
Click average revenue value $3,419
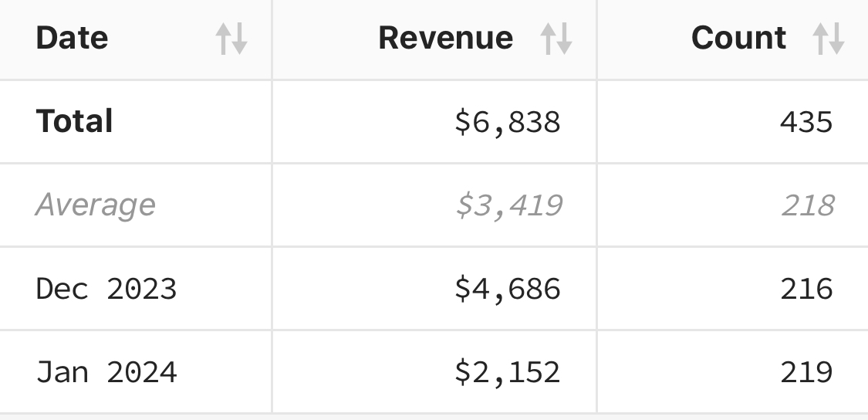(507, 205)
